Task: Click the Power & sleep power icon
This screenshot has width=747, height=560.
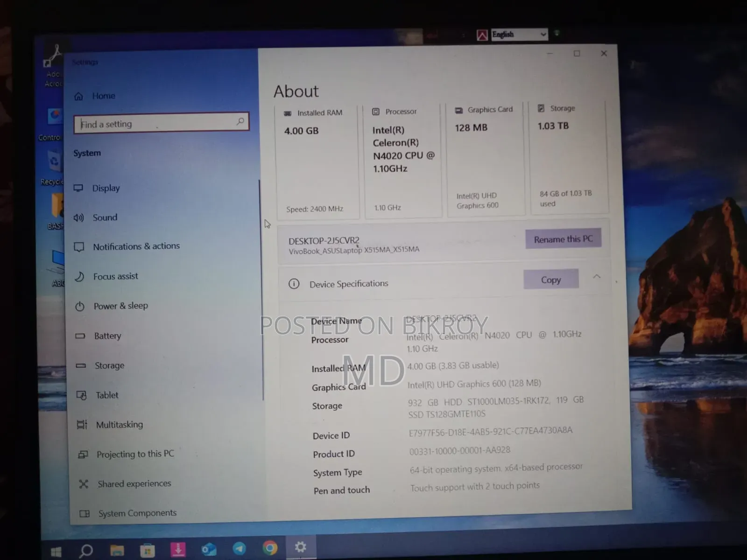Action: [80, 306]
